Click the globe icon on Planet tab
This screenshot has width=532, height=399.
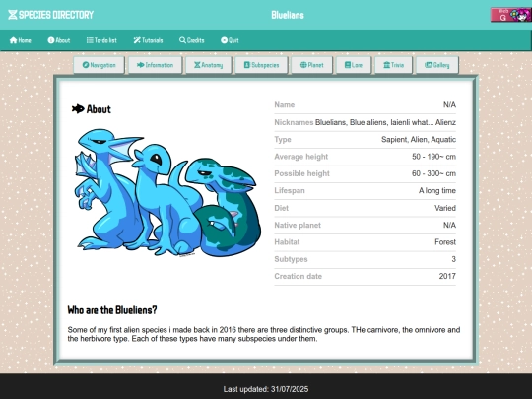click(303, 65)
